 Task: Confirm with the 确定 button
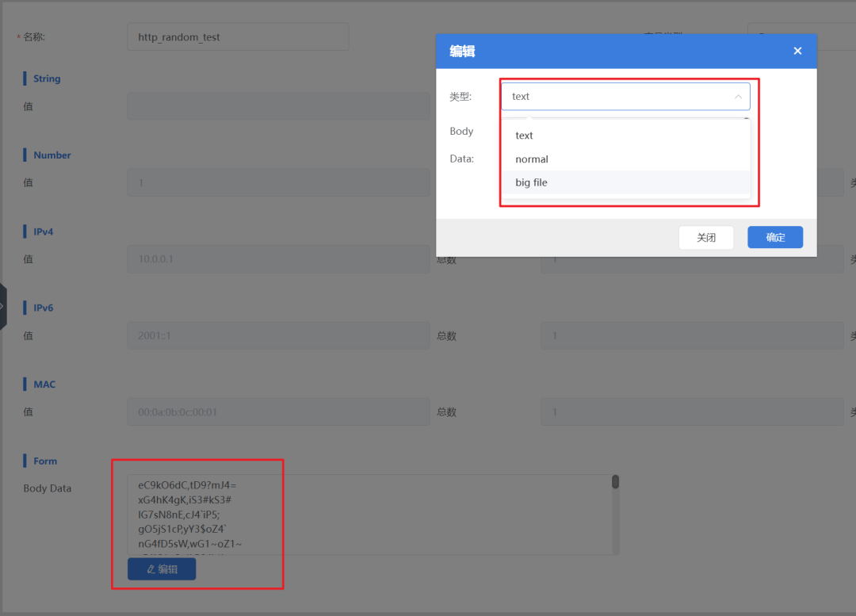(x=775, y=238)
